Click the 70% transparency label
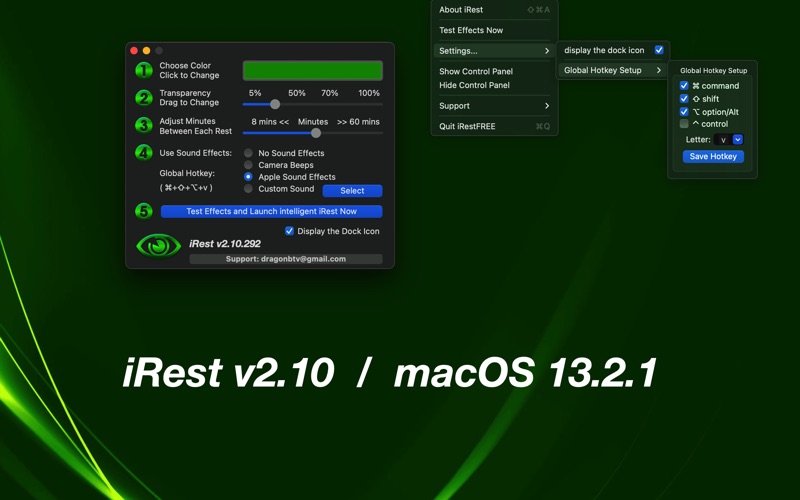Image resolution: width=800 pixels, height=500 pixels. [329, 93]
